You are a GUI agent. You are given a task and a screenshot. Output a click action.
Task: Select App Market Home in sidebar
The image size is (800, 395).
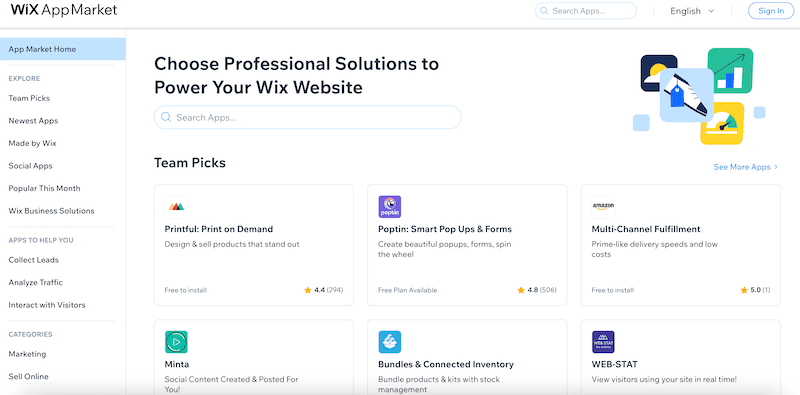[x=63, y=49]
